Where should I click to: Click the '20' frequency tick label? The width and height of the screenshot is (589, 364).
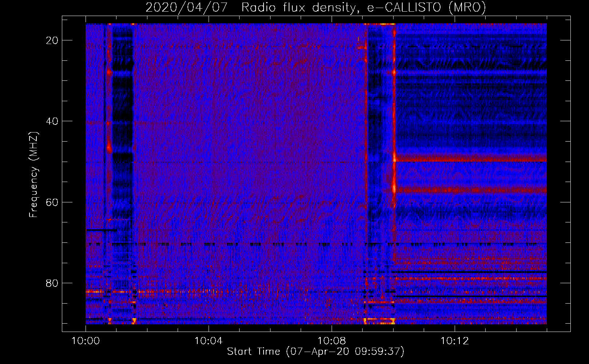click(x=52, y=40)
